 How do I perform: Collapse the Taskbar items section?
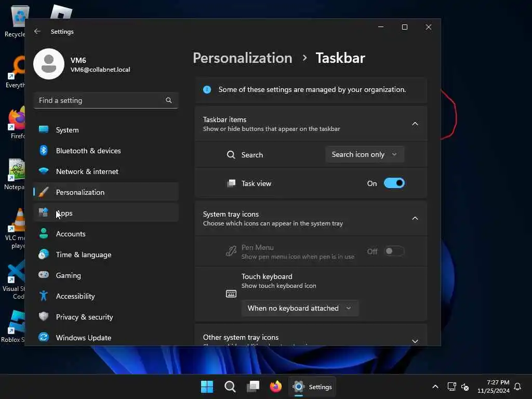coord(415,124)
